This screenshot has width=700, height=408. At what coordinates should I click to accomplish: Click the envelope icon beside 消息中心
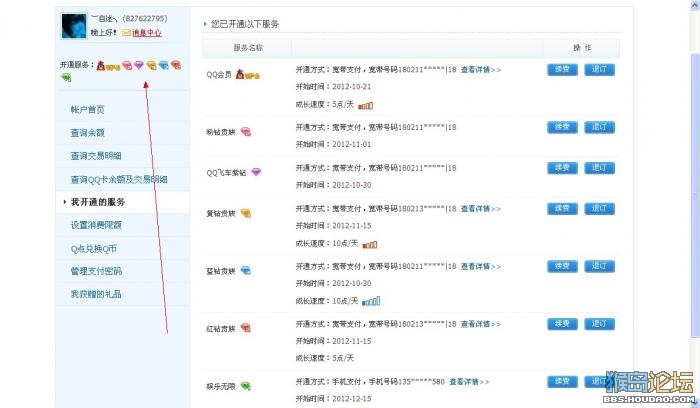tap(126, 33)
